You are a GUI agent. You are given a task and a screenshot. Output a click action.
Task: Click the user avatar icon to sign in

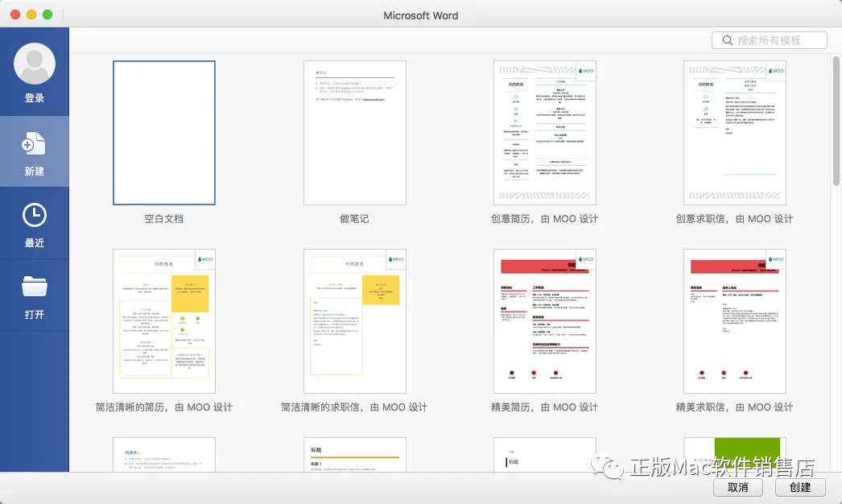[35, 64]
